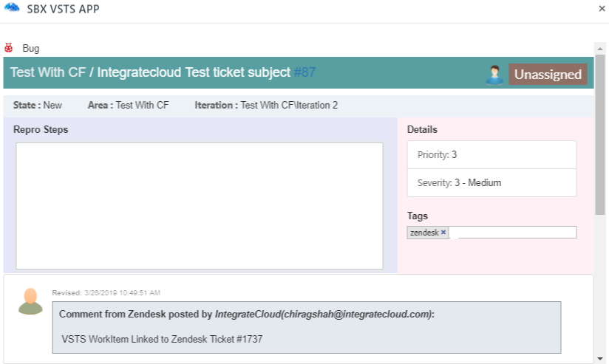Click the "Details" heading
609x364 pixels.
coord(422,130)
